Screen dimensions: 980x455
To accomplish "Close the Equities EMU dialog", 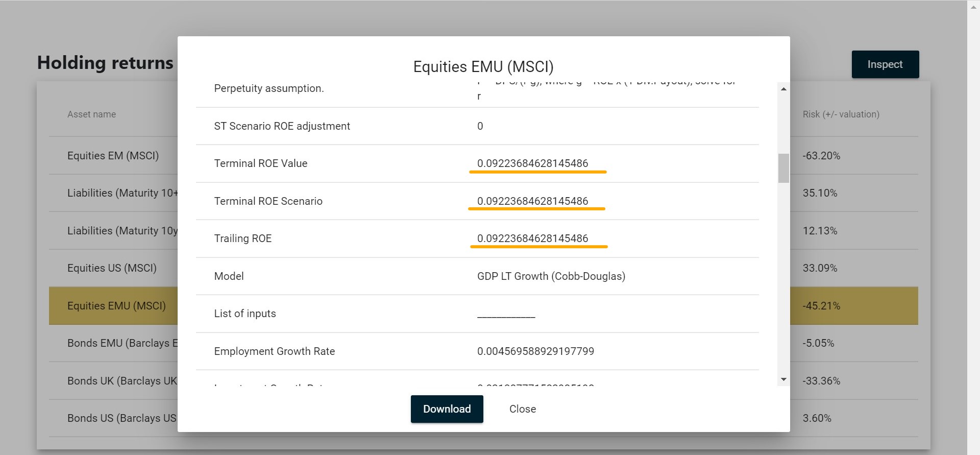I will point(523,409).
